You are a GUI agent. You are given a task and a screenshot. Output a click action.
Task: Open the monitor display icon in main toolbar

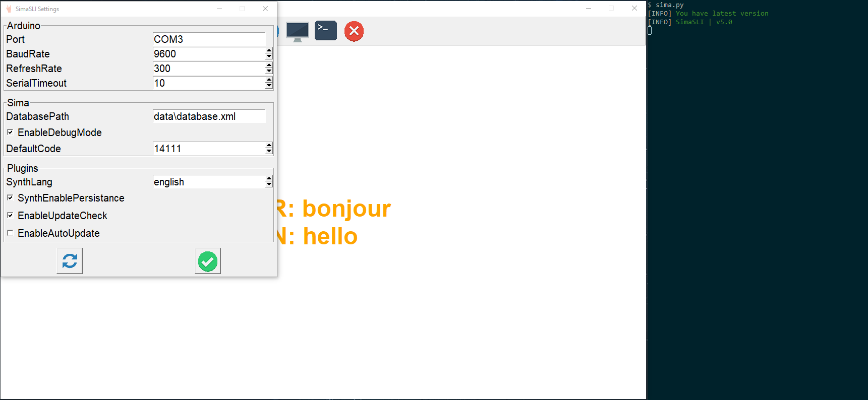click(x=298, y=31)
